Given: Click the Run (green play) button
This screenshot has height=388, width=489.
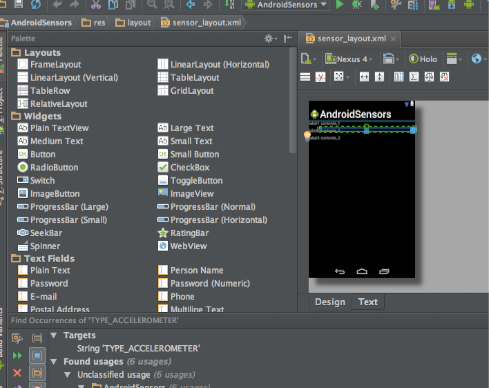Looking at the screenshot, I should (339, 4).
